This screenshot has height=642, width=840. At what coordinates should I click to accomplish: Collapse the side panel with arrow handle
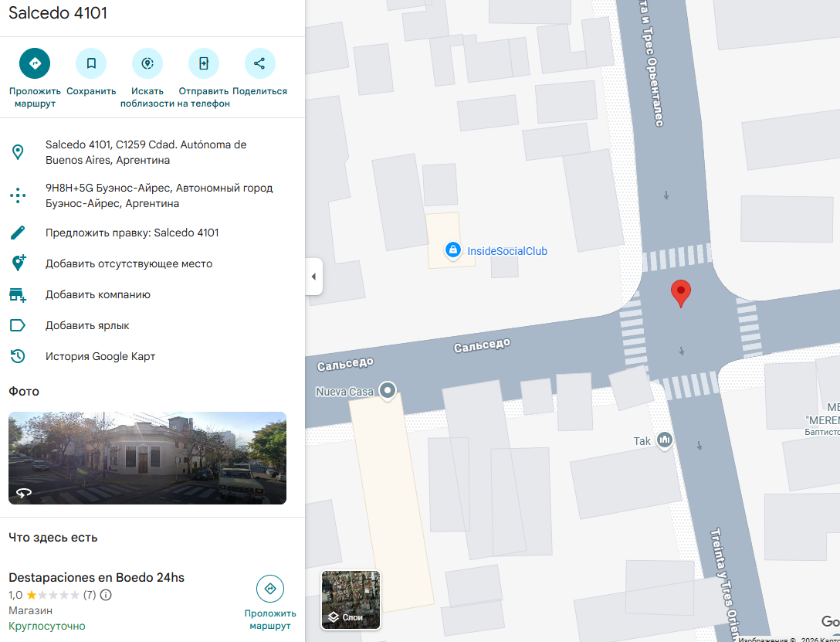click(314, 277)
